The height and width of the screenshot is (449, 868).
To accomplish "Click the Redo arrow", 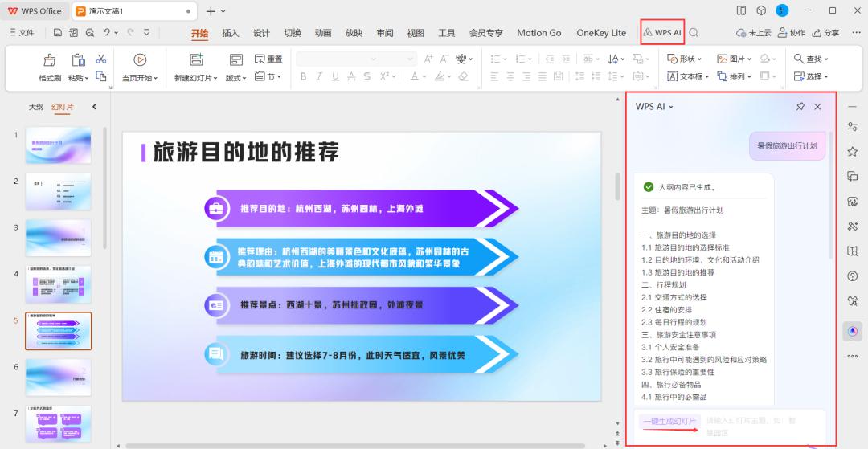I will point(131,33).
